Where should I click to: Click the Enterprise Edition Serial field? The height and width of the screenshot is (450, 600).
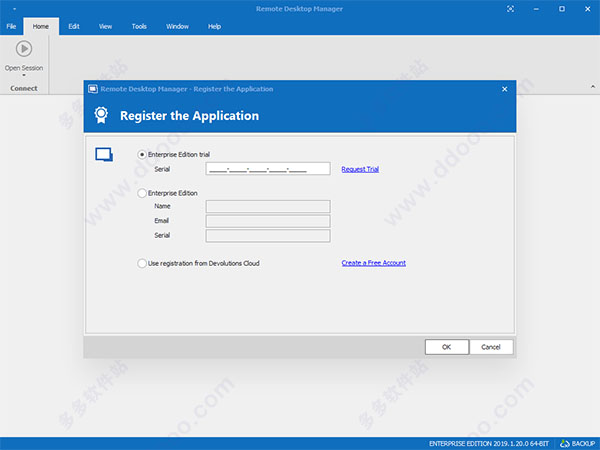click(268, 236)
